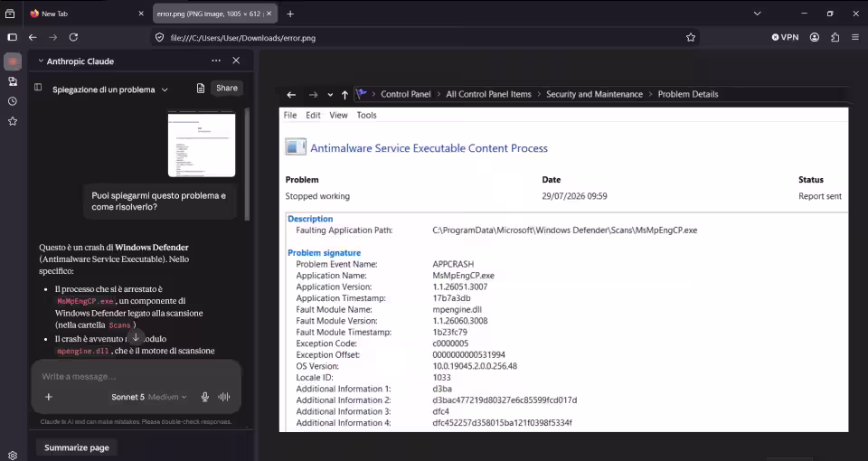
Task: Select exception code c0000005 text
Action: tap(450, 343)
